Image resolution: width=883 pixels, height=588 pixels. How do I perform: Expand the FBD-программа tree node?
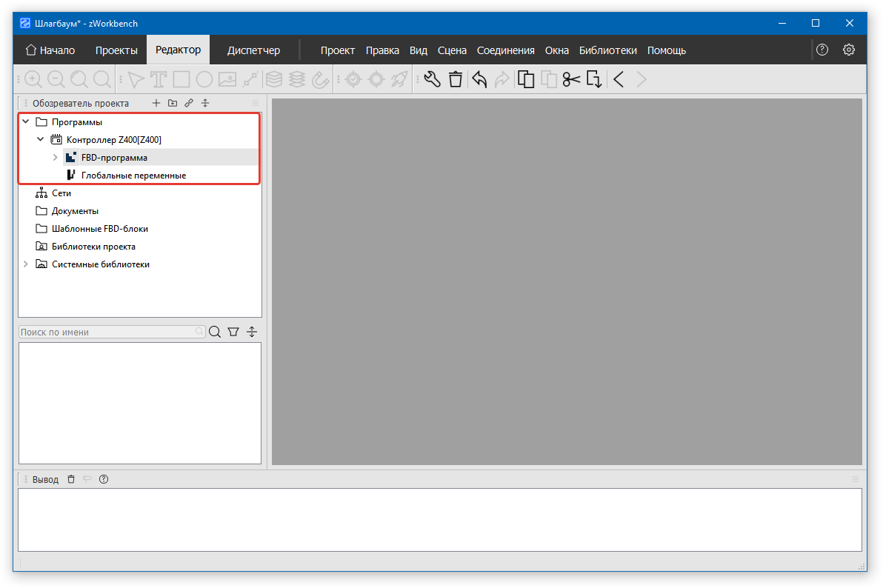pyautogui.click(x=56, y=158)
